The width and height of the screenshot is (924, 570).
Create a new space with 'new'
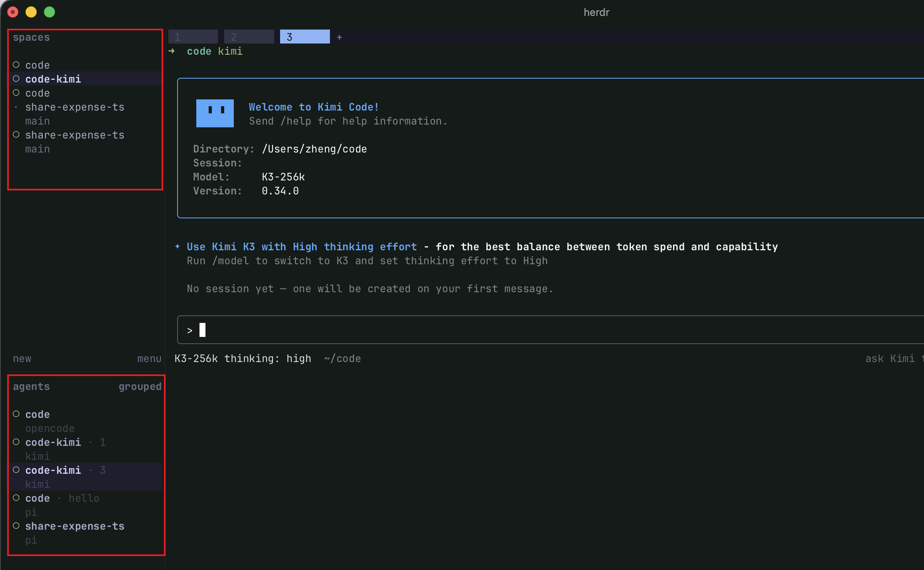coord(22,358)
